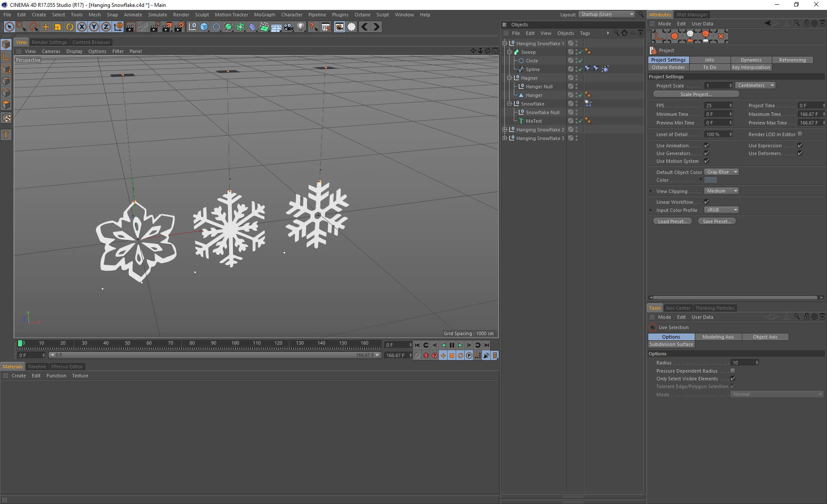Toggle the Use Expression checkbox
Screen dimensions: 827x504
click(800, 146)
